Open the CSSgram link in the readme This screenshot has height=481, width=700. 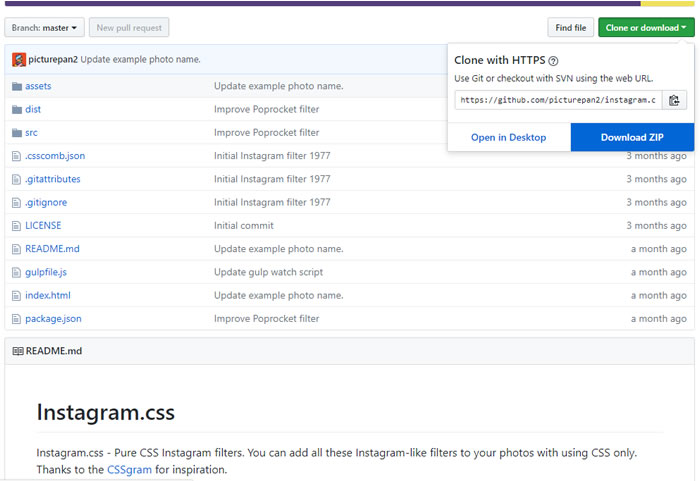click(129, 469)
